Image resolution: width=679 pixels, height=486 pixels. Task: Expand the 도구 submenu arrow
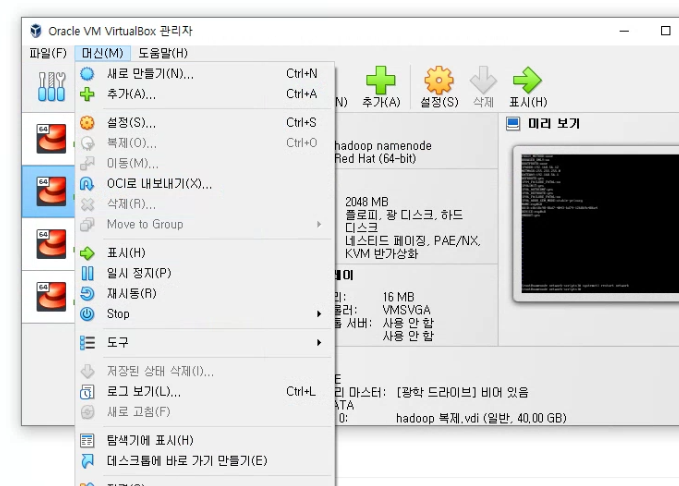(319, 343)
